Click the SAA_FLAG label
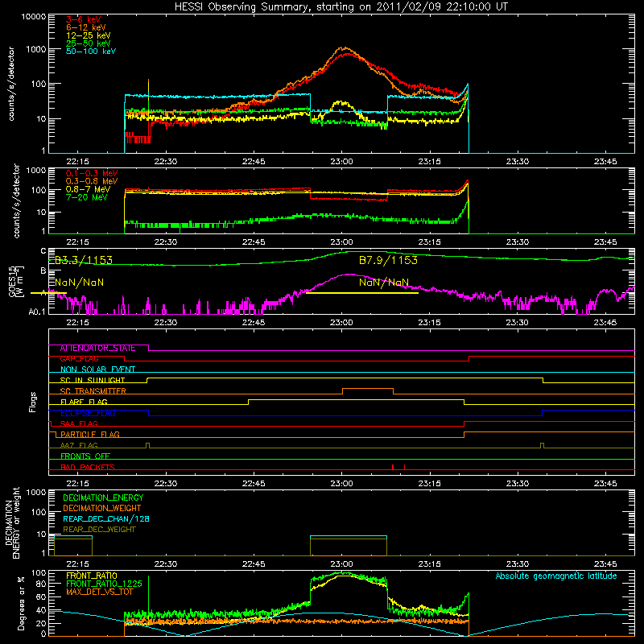Screen dimensions: 644x644 coord(79,424)
